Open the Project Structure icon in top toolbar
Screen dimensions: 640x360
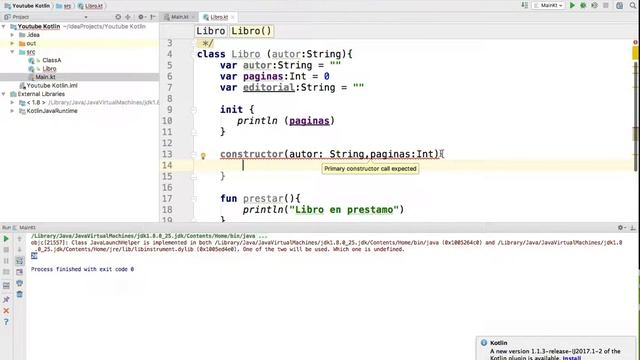[x=620, y=5]
